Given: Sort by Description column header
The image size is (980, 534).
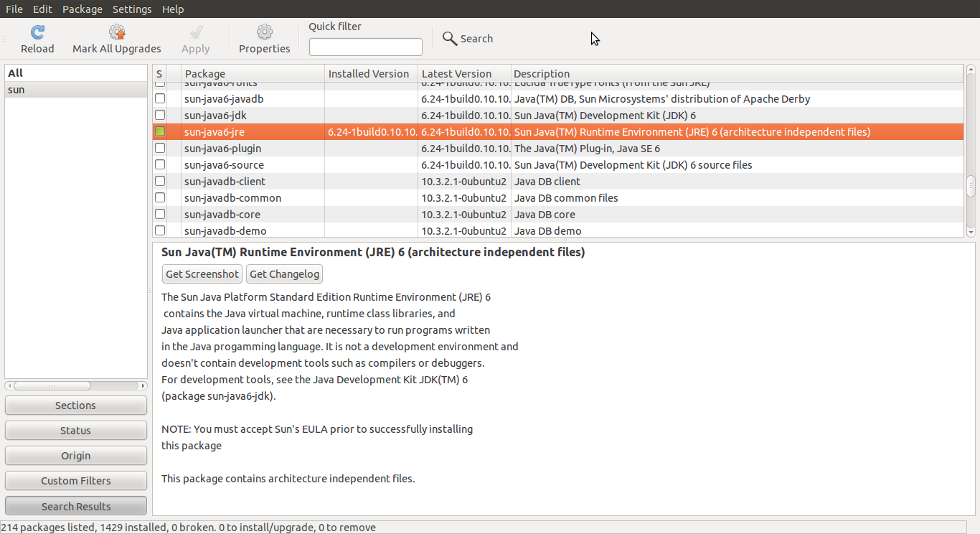Looking at the screenshot, I should (737, 73).
